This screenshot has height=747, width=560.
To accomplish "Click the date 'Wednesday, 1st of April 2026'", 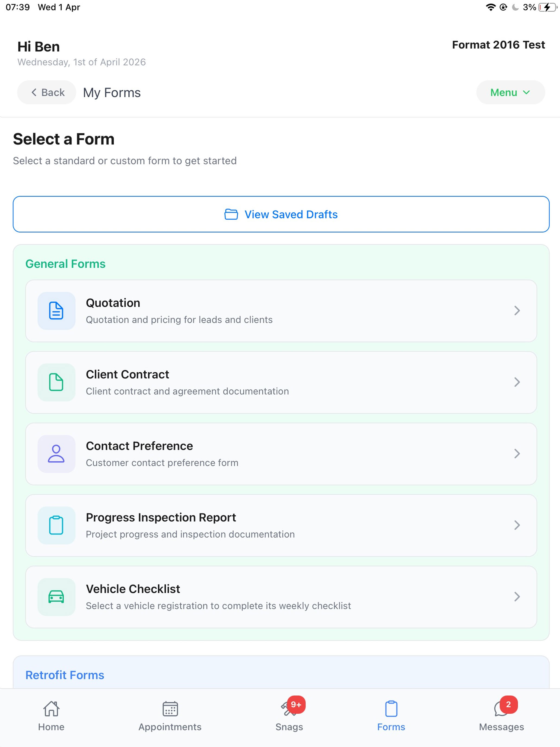I will tap(82, 62).
